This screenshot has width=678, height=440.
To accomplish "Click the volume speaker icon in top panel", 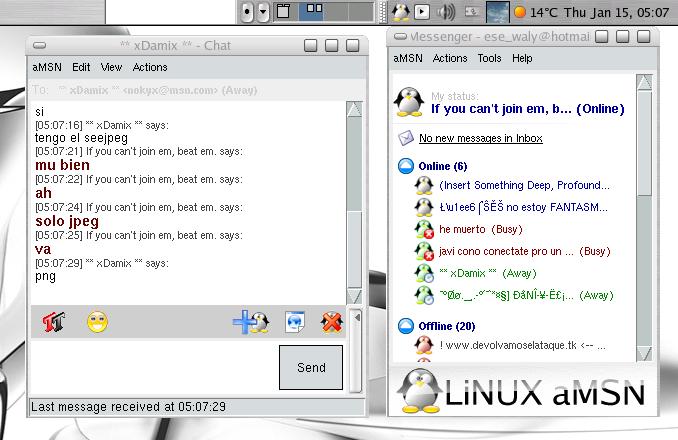I will click(446, 12).
